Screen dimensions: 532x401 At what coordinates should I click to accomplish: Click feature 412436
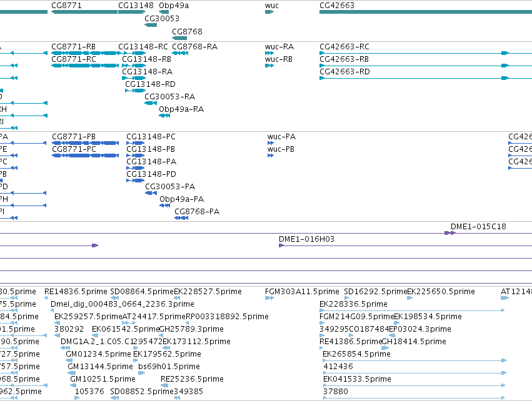(x=338, y=367)
